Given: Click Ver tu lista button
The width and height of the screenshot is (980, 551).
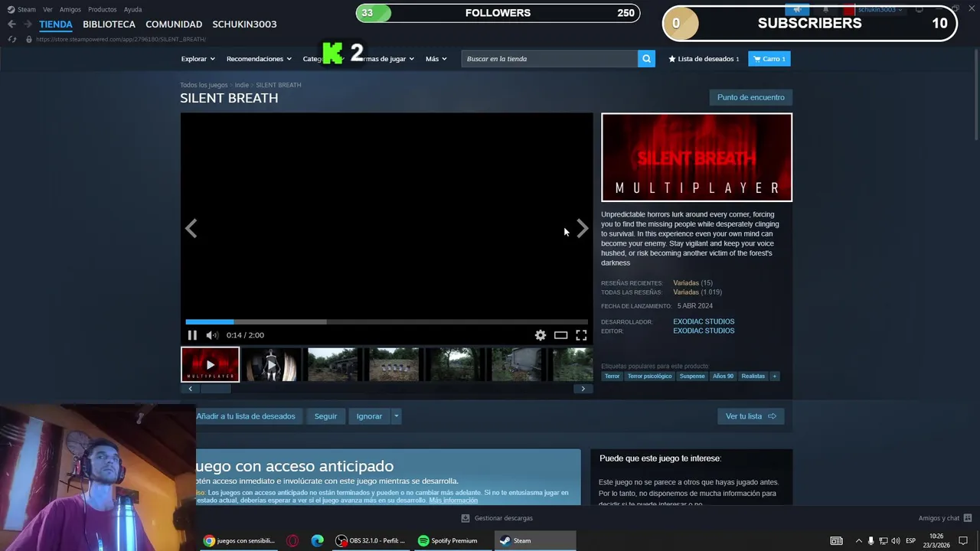Looking at the screenshot, I should 750,416.
